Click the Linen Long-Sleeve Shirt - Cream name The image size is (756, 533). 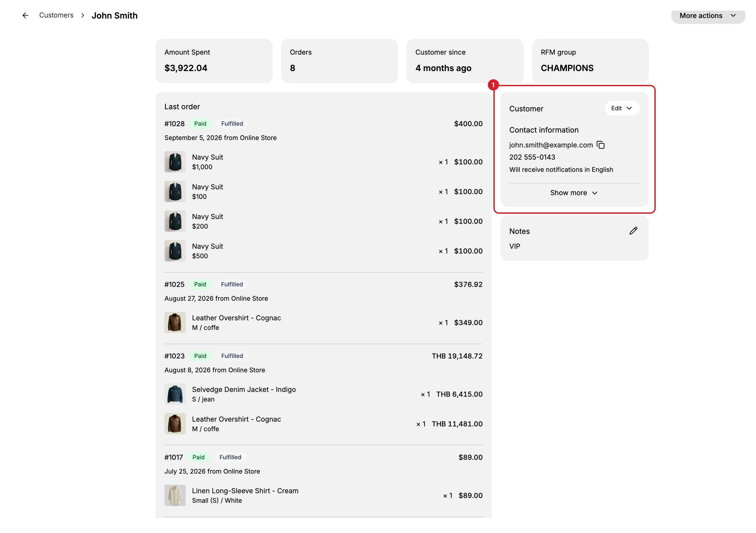[245, 491]
